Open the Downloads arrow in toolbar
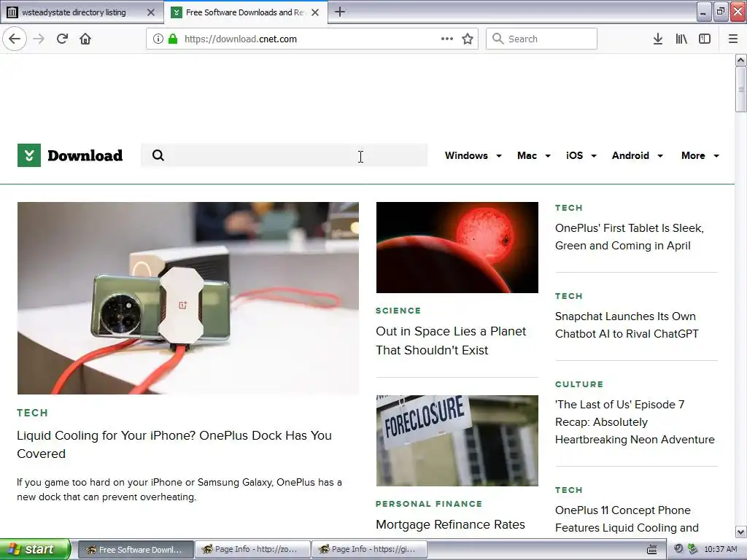This screenshot has height=560, width=747. coord(657,39)
